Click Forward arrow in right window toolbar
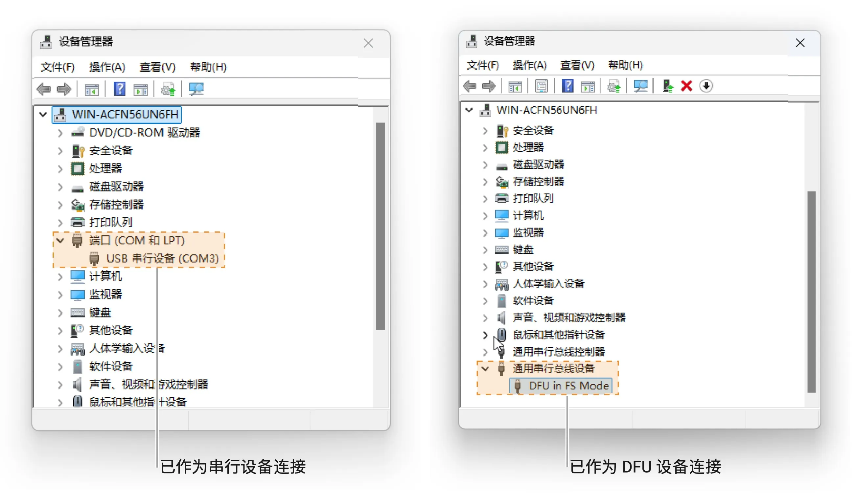This screenshot has height=504, width=856. (489, 86)
